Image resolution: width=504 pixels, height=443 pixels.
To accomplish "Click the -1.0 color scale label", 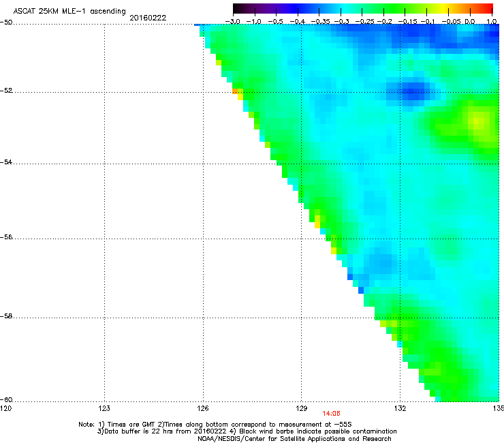I will click(254, 22).
